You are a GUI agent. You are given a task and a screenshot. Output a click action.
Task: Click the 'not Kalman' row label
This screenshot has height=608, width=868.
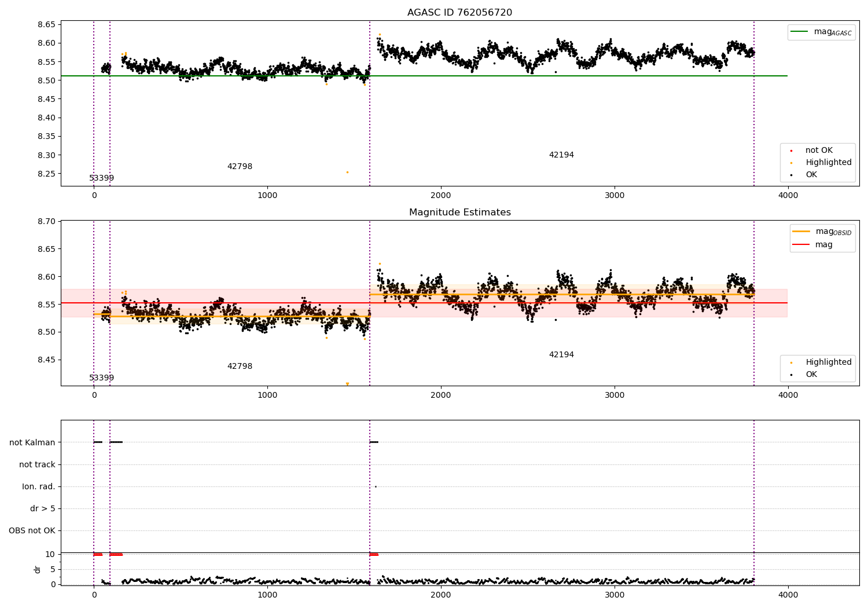32,442
